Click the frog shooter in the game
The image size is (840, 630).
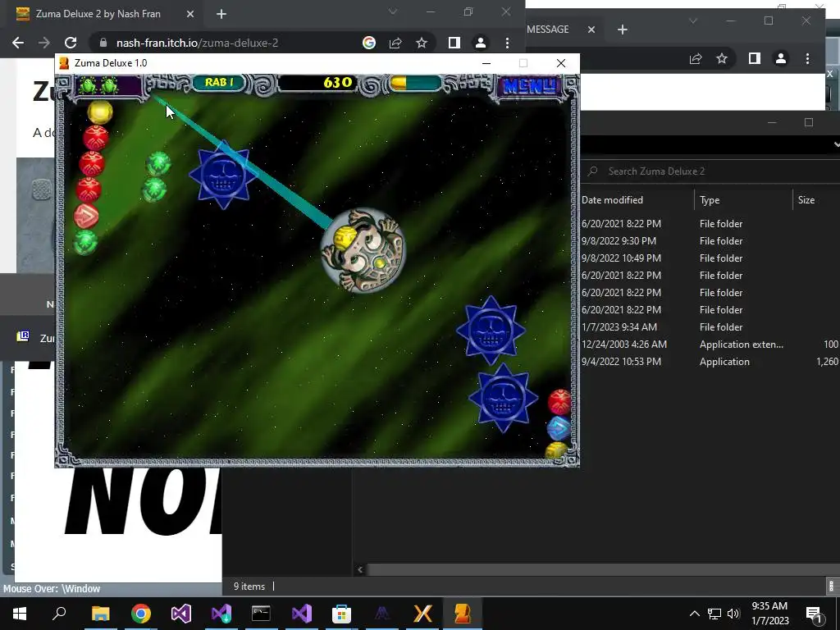tap(363, 251)
